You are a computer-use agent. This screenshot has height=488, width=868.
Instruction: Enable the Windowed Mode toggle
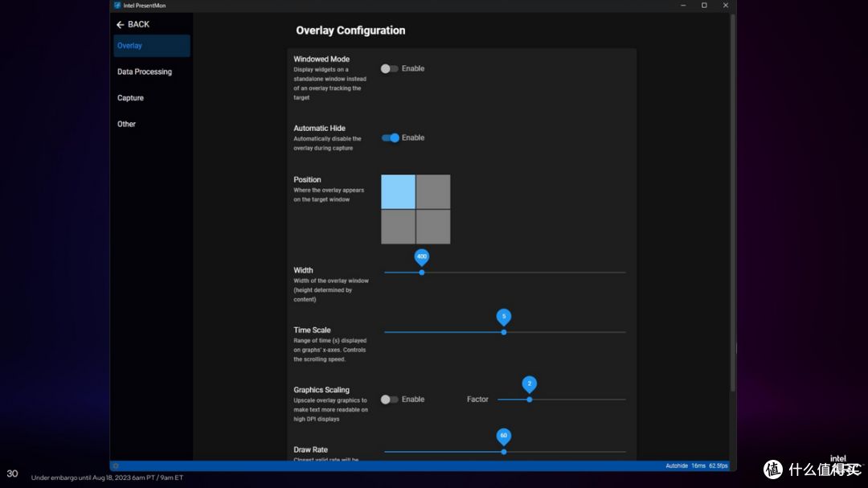(389, 68)
